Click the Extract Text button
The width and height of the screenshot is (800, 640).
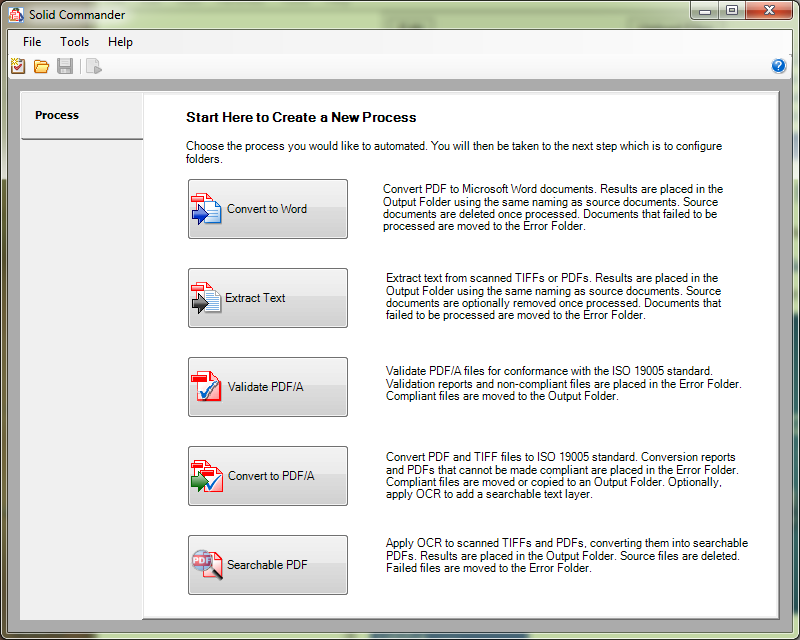267,298
